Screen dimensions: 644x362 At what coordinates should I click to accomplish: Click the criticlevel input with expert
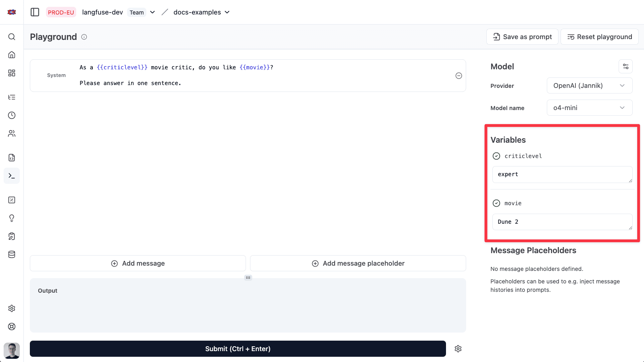[562, 174]
